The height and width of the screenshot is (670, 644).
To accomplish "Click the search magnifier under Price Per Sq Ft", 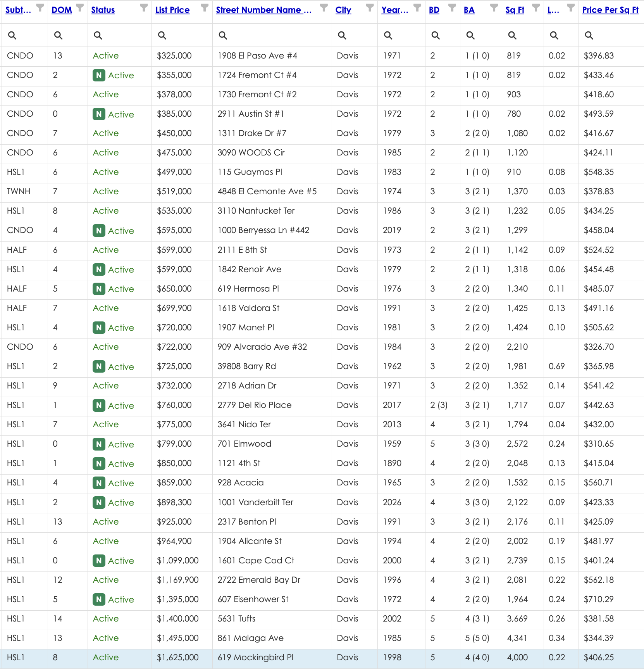I will coord(589,35).
